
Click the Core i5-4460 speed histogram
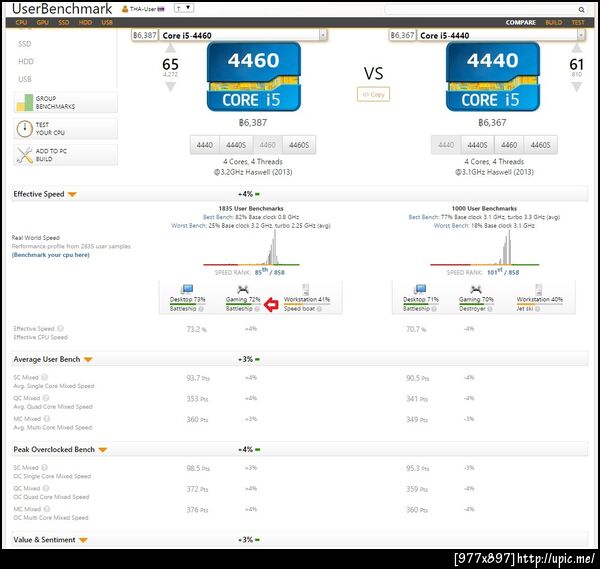coord(251,248)
